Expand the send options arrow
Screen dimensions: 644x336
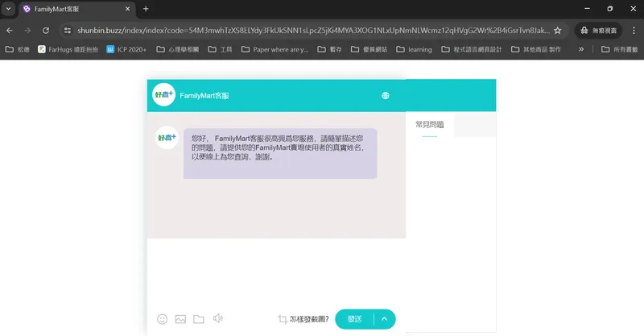[x=385, y=319]
